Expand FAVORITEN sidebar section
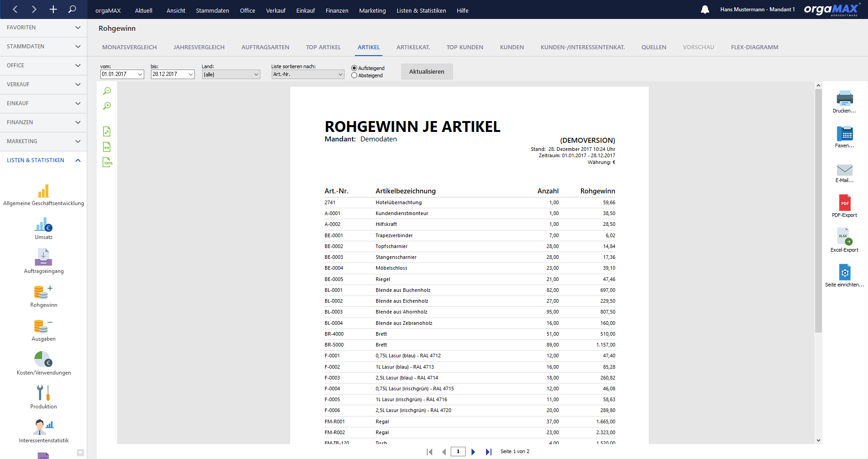Screen dimensions: 868x459 (x=43, y=28)
